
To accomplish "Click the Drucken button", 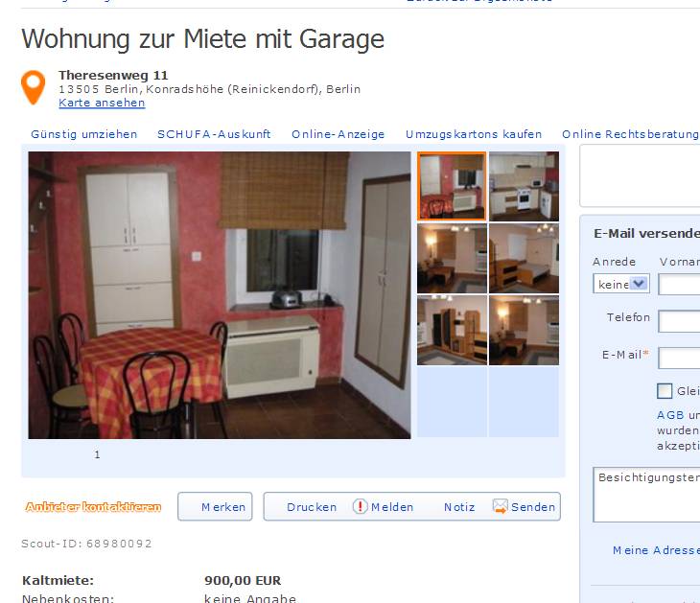I will coord(312,507).
